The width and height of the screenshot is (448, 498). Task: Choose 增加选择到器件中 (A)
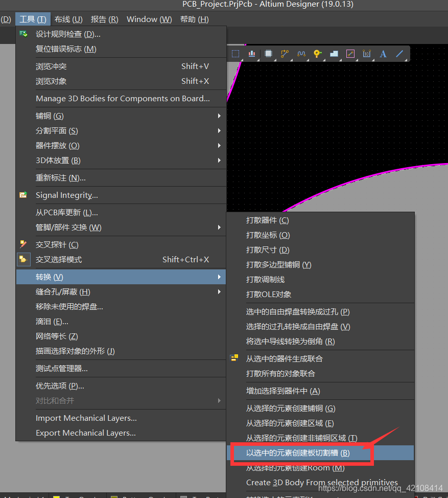320,391
